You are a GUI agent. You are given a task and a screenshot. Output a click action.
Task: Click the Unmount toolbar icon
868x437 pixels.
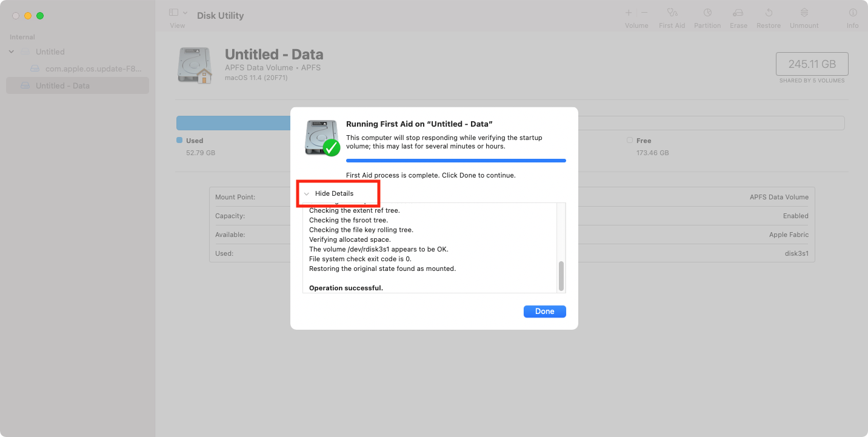coord(804,13)
